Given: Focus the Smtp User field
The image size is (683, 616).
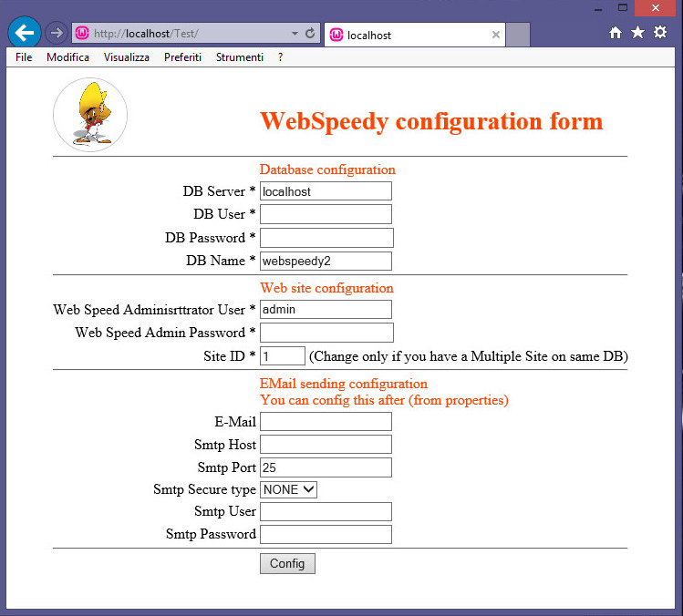Looking at the screenshot, I should point(326,511).
